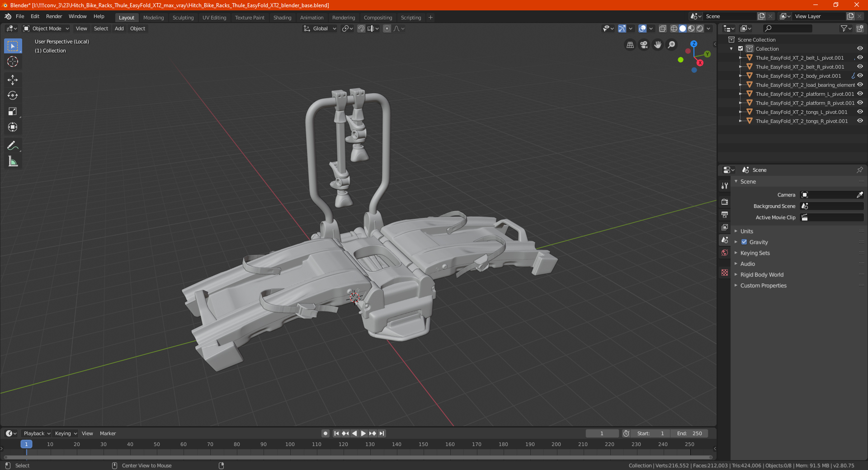Expand Thule_EasyFold_XT_2_body_pivot.001 tree item
Screen dimensions: 868x470
740,76
